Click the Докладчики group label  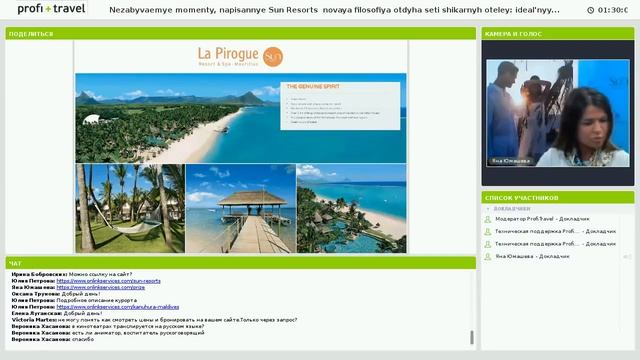(x=512, y=209)
